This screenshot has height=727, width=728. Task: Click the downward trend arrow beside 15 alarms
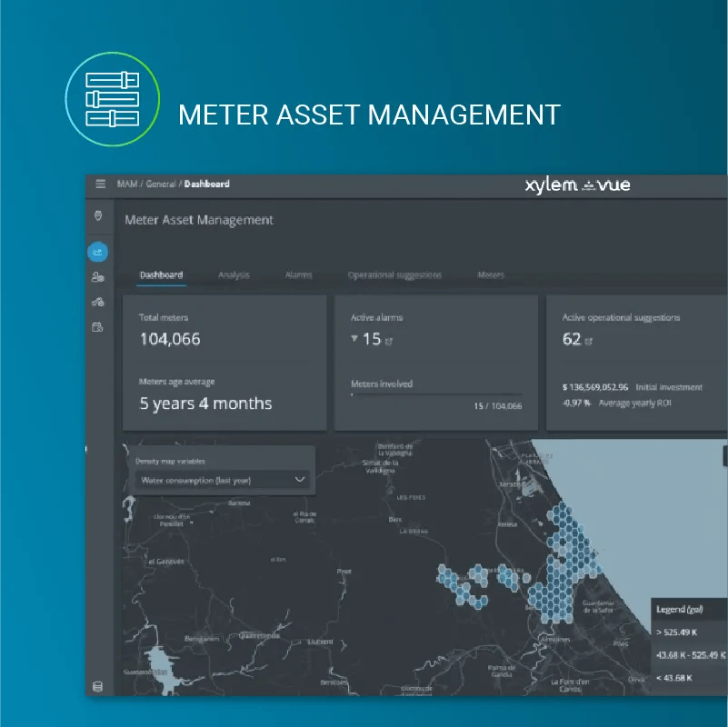coord(354,338)
